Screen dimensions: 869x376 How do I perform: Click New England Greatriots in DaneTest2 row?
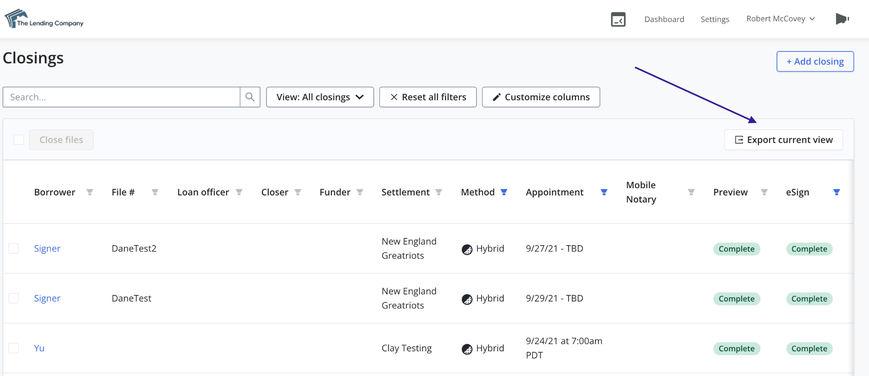coord(409,248)
